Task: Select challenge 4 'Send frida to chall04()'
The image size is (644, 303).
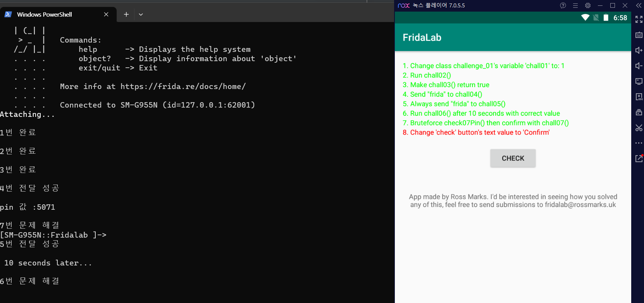Action: (x=443, y=94)
